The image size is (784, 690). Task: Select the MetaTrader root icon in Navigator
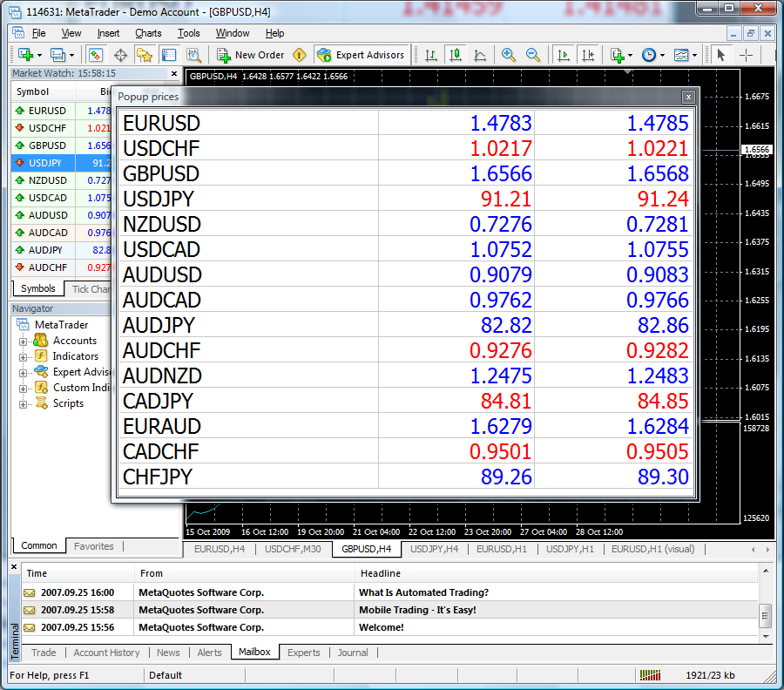(x=23, y=325)
